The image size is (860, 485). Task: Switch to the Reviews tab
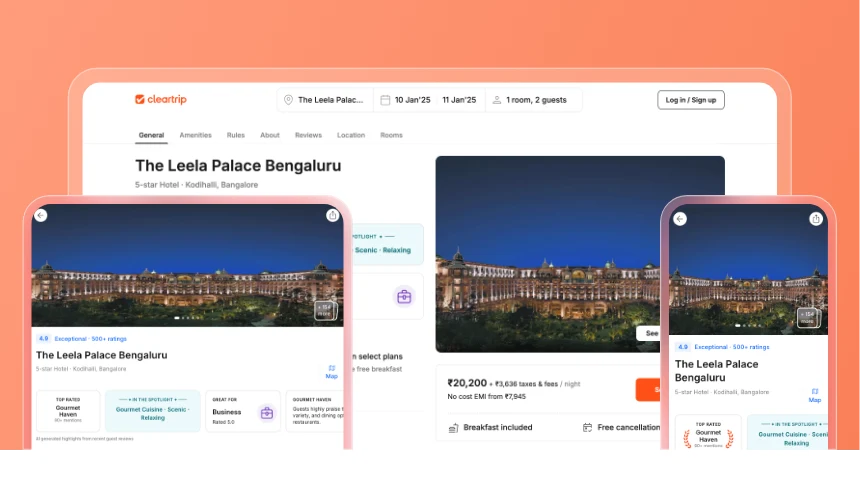coord(308,135)
